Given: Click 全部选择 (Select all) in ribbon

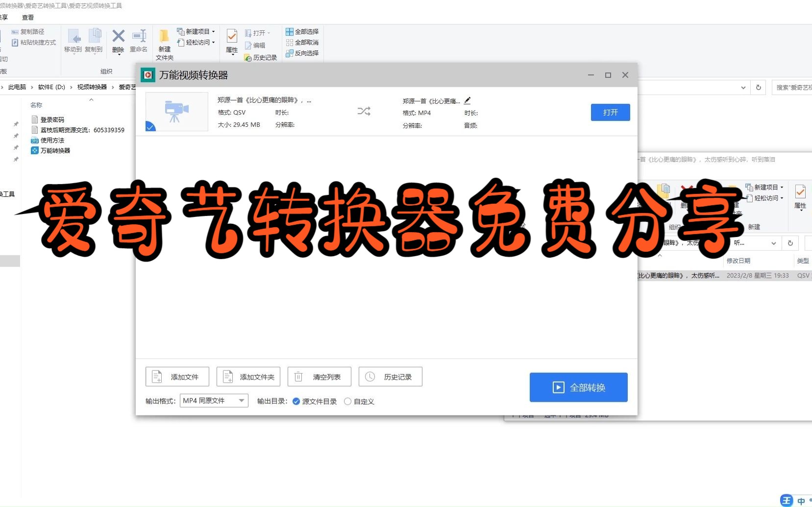Looking at the screenshot, I should coord(302,31).
